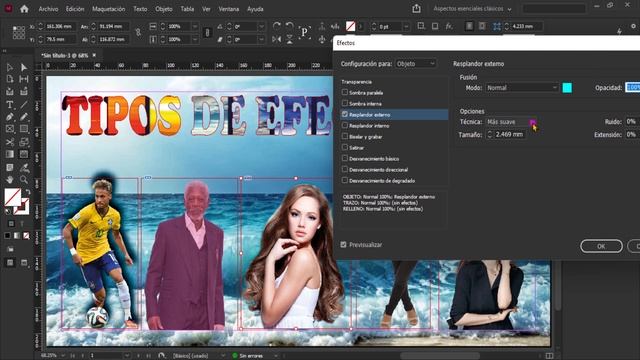Toggle Resplandor externo checkbox
Viewport: 640px width, 360px height.
[345, 114]
